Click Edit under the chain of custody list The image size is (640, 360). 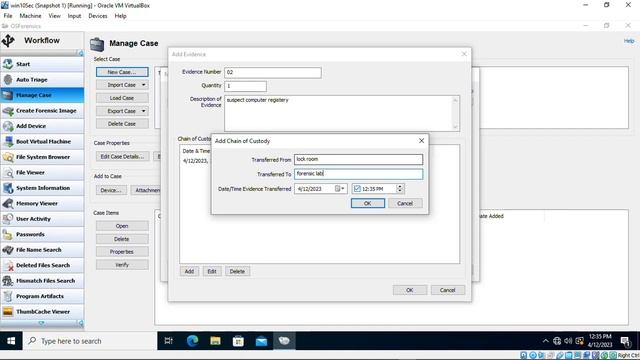[x=212, y=271]
